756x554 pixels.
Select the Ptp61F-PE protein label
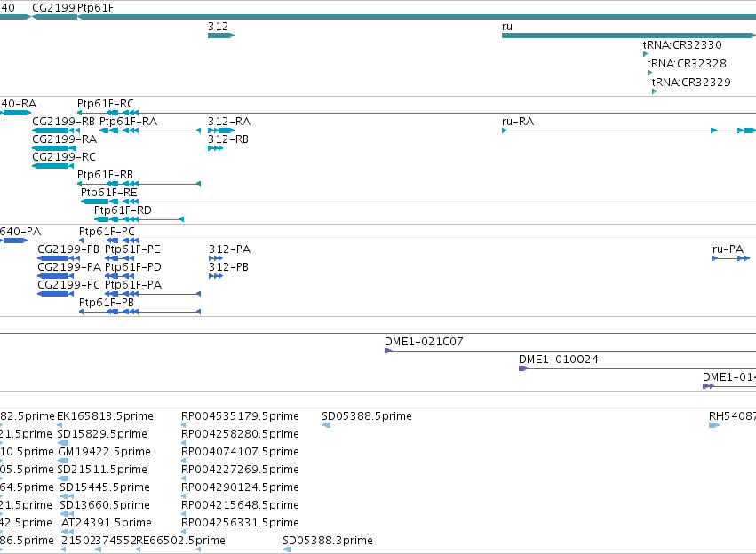pyautogui.click(x=132, y=249)
